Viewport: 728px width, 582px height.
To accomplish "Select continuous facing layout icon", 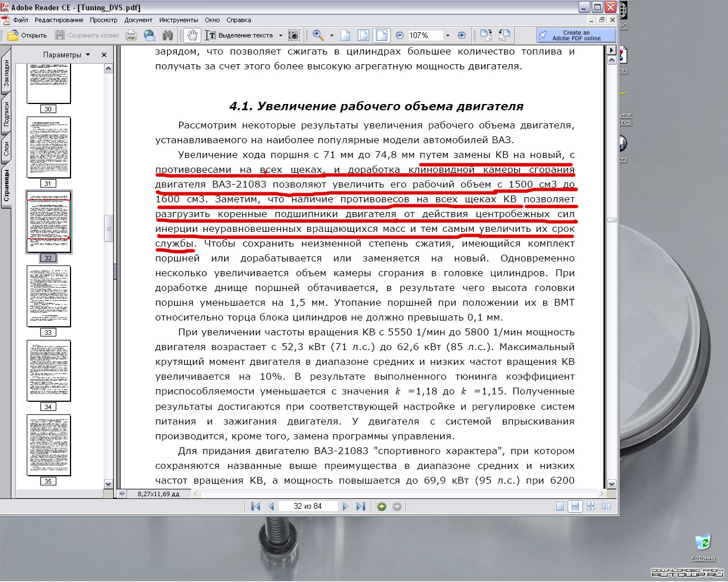I will coord(591,506).
